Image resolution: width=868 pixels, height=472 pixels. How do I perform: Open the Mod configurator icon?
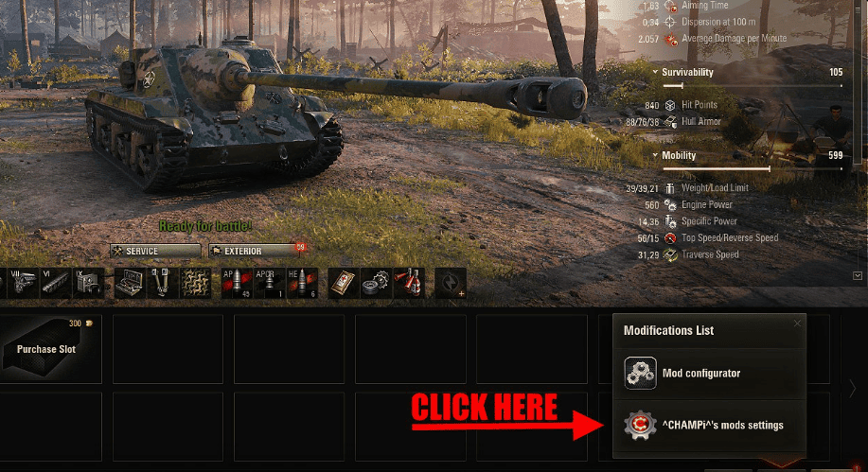640,373
